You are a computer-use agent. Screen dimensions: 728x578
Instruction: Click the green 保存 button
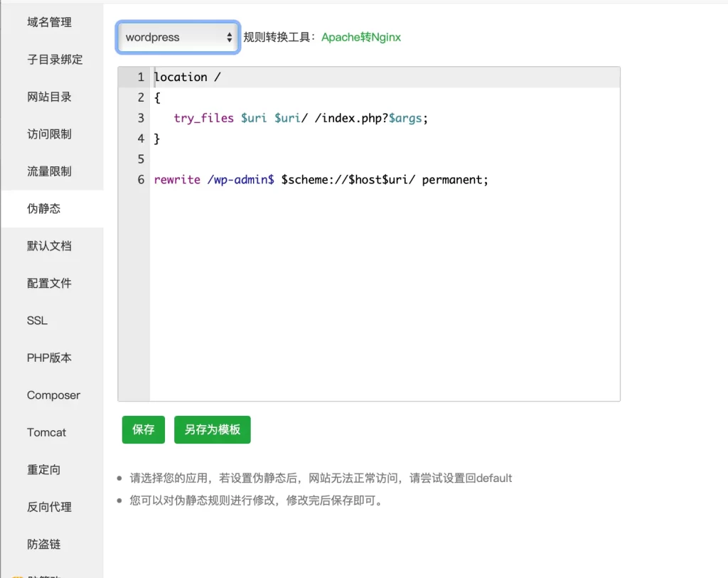point(144,430)
